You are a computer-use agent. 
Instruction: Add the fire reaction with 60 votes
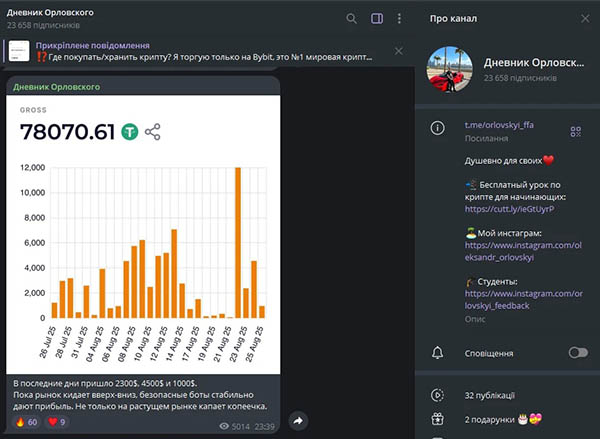[26, 422]
